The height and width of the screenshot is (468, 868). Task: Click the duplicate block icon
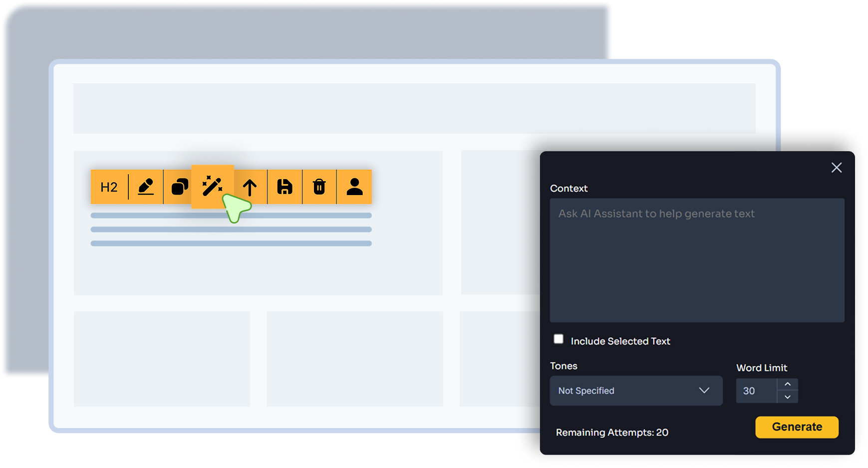(181, 187)
